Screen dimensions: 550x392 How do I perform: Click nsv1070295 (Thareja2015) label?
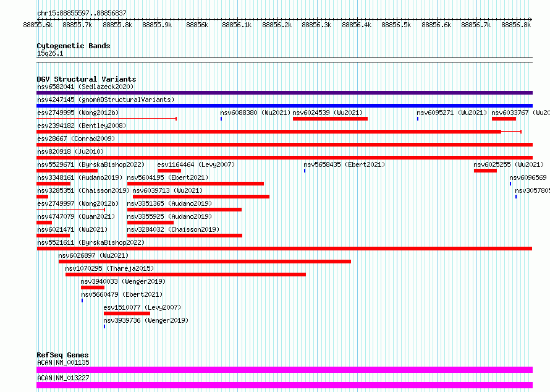coord(109,268)
